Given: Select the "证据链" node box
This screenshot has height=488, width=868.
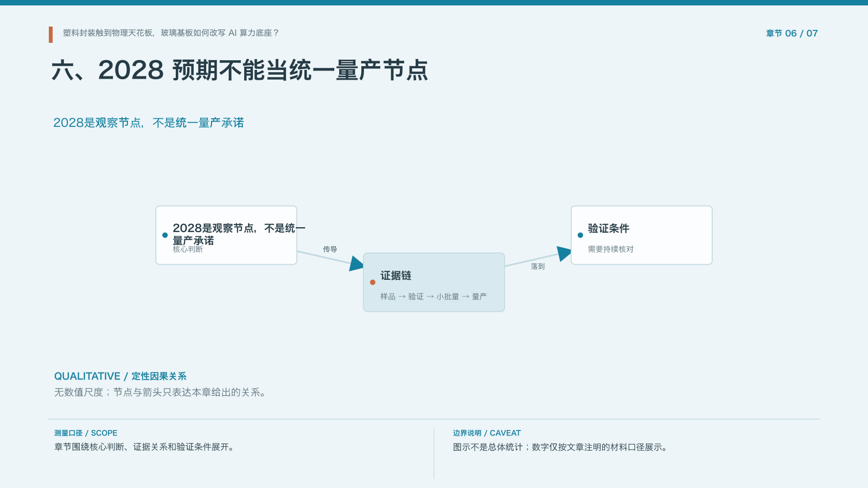Looking at the screenshot, I should tap(434, 282).
